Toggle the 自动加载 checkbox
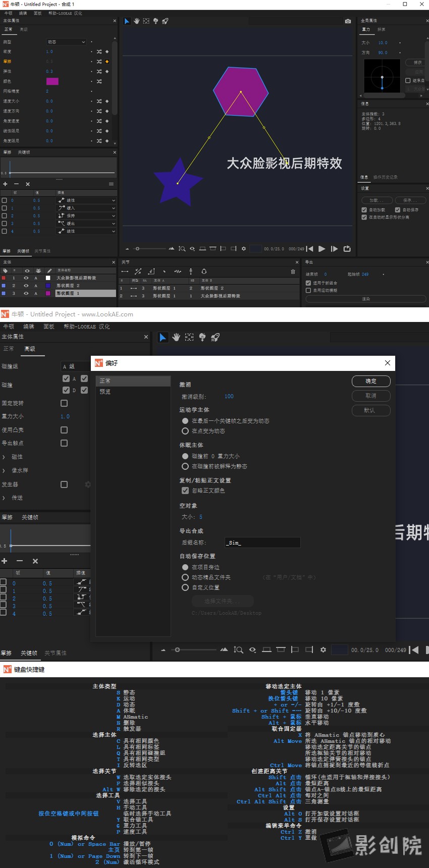The image size is (429, 868). click(x=364, y=210)
